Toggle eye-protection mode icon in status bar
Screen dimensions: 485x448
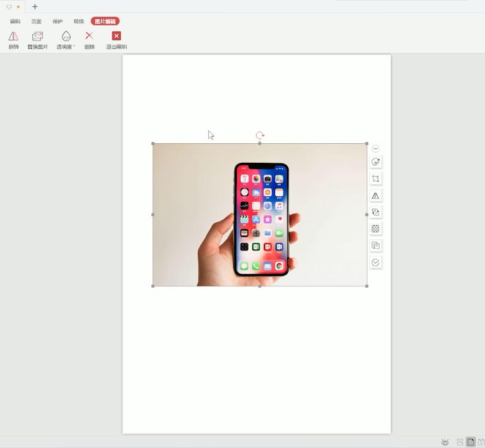[445, 442]
